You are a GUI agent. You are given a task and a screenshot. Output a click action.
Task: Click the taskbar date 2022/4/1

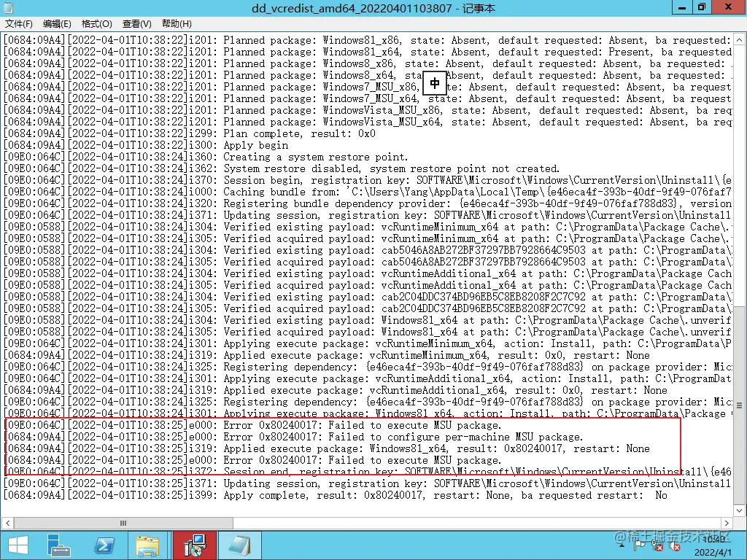click(x=713, y=553)
